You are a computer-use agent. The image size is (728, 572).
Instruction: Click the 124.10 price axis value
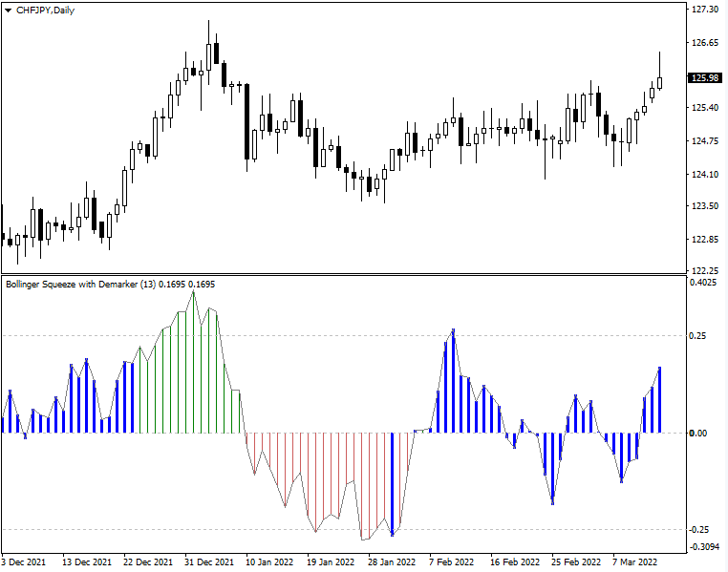point(705,175)
